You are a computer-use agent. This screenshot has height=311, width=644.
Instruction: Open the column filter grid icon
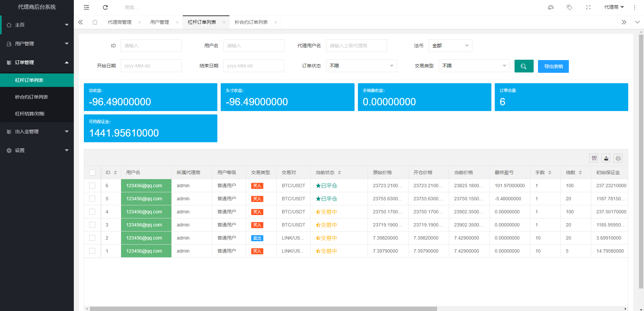click(594, 158)
